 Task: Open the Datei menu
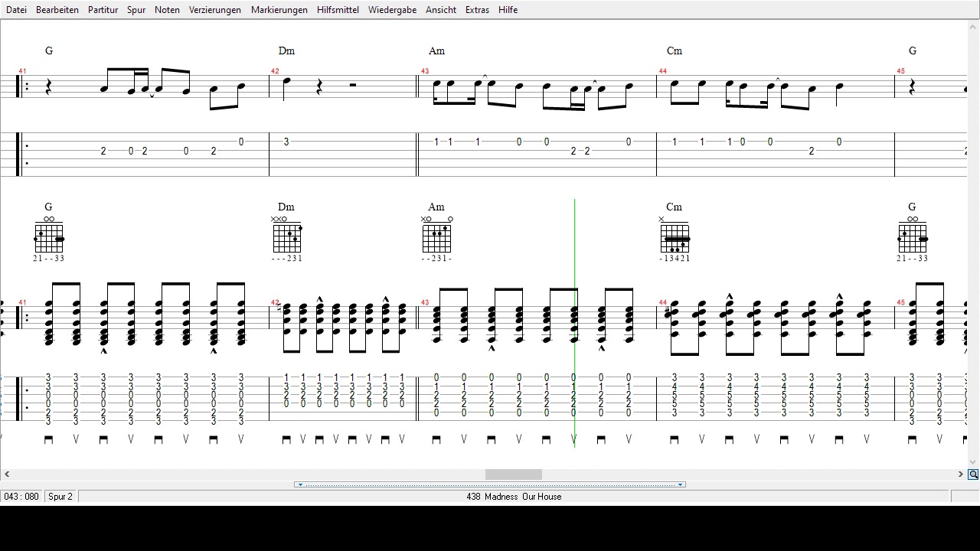pyautogui.click(x=16, y=10)
